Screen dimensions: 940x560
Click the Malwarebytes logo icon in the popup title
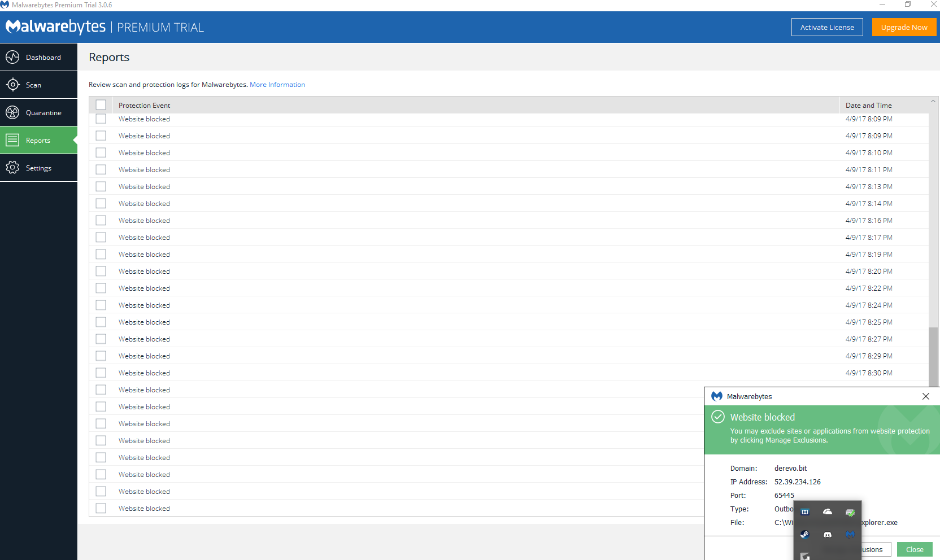coord(717,396)
